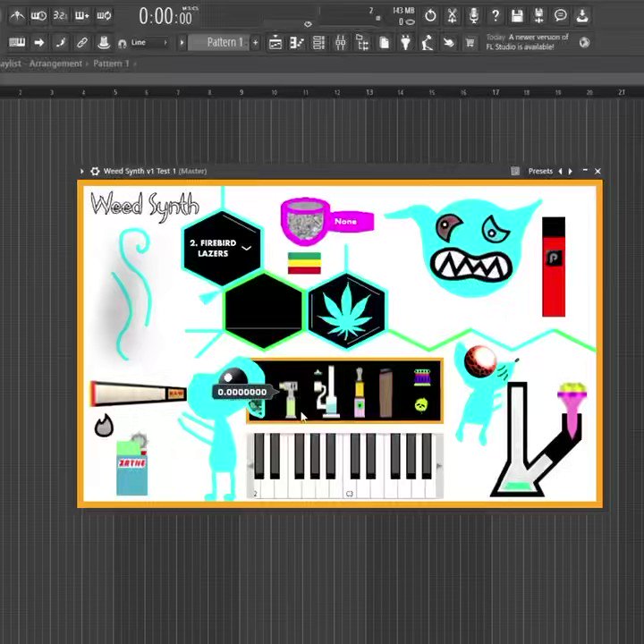The image size is (644, 644).
Task: Click the project pages icon
Action: [x=384, y=42]
